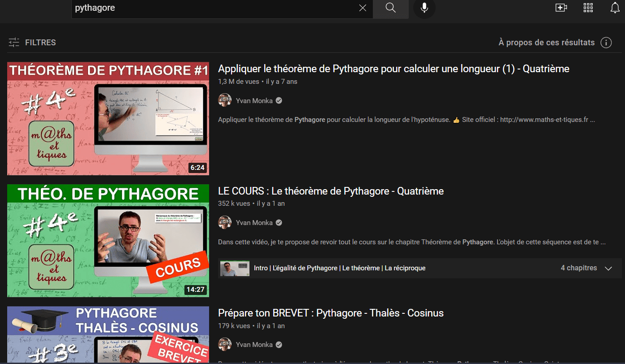
Task: Click the 4 chapitres label
Action: click(x=579, y=268)
